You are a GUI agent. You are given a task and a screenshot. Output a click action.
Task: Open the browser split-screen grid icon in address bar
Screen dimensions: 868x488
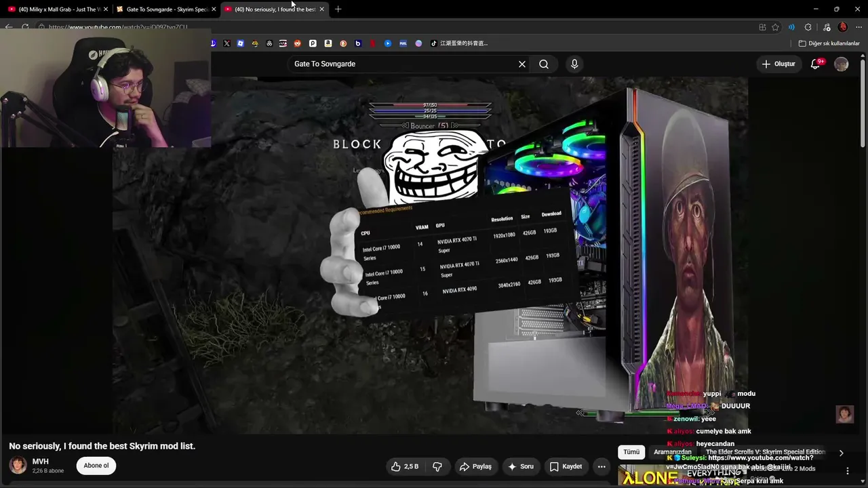click(762, 27)
